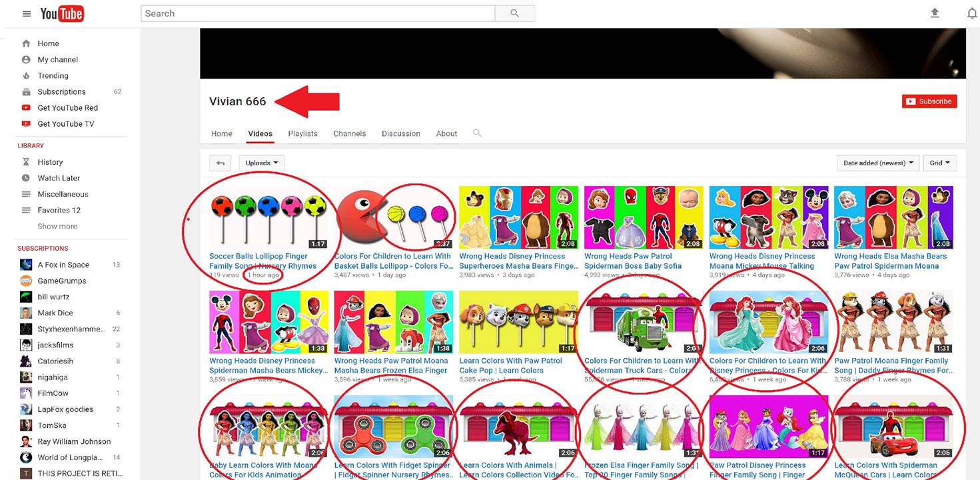Open History in the sidebar
The height and width of the screenshot is (480, 980).
(x=50, y=162)
